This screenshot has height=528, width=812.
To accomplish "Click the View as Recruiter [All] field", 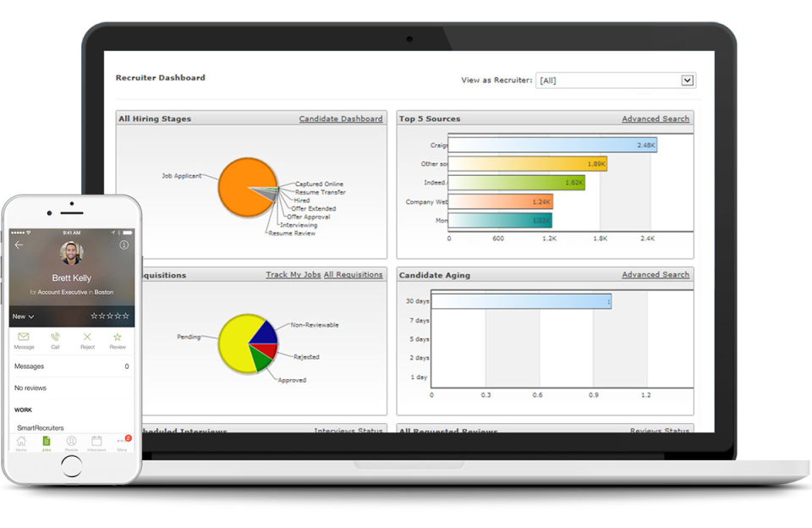I will pyautogui.click(x=616, y=80).
